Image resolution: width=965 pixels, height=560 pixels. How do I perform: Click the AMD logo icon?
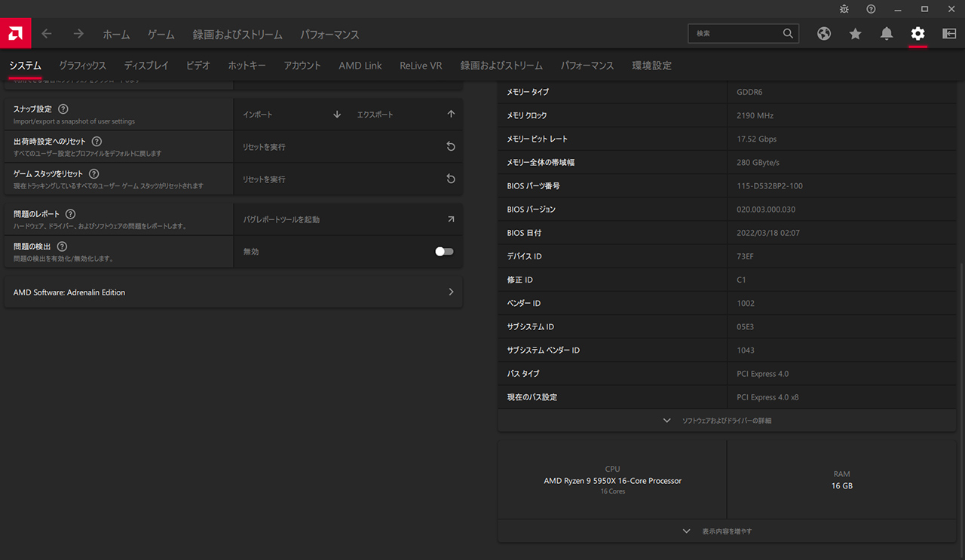click(x=15, y=34)
